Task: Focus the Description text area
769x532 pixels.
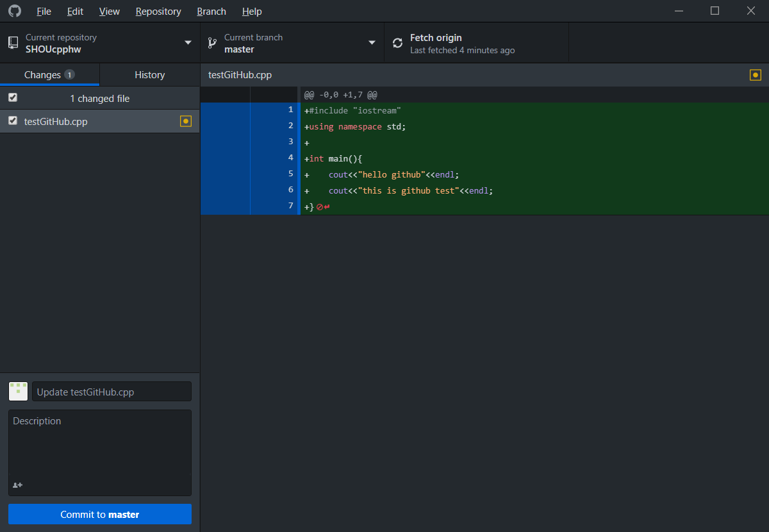Action: (100, 453)
